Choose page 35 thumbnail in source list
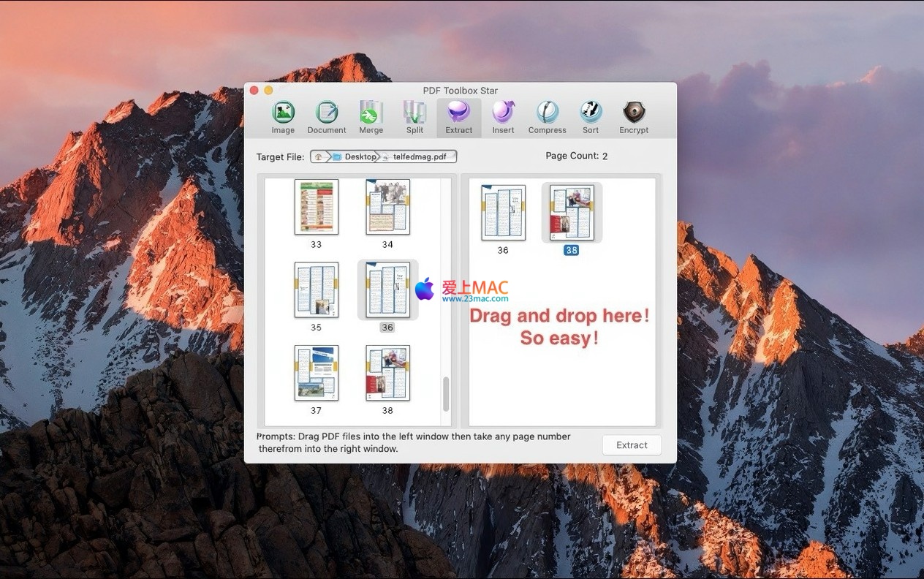 317,290
